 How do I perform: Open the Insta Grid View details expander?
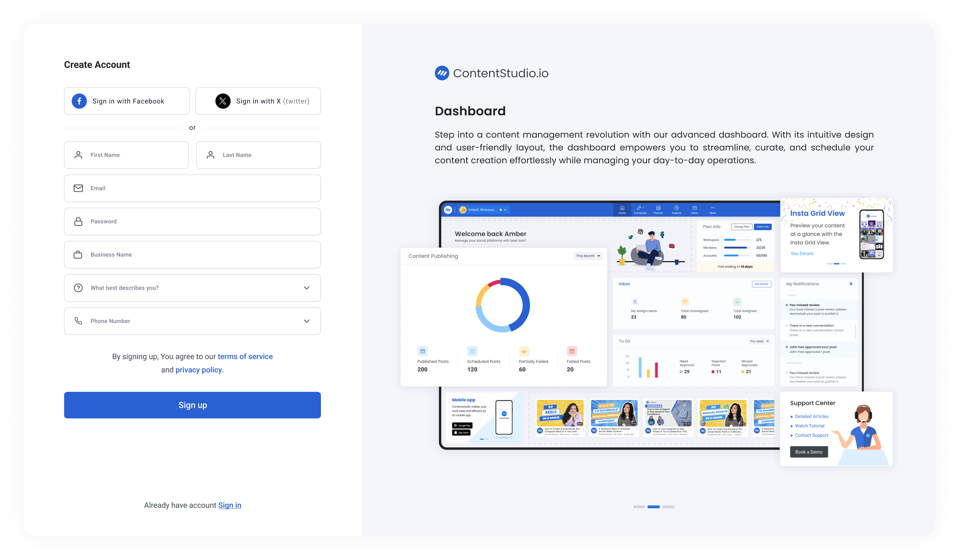[802, 253]
